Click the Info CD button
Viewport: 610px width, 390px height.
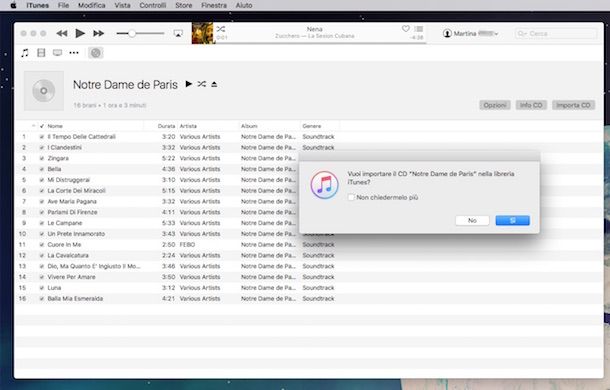coord(531,105)
